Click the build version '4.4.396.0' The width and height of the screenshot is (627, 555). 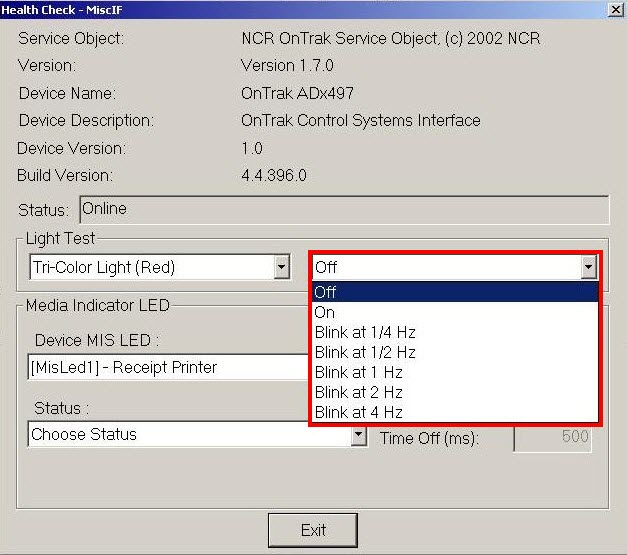coord(274,175)
